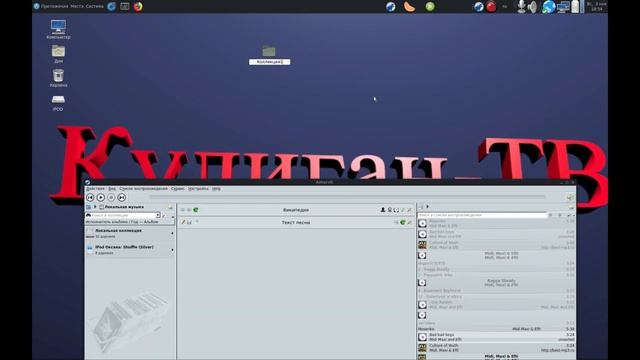Open the Места menu in the top panel
The width and height of the screenshot is (640, 360).
[77, 6]
